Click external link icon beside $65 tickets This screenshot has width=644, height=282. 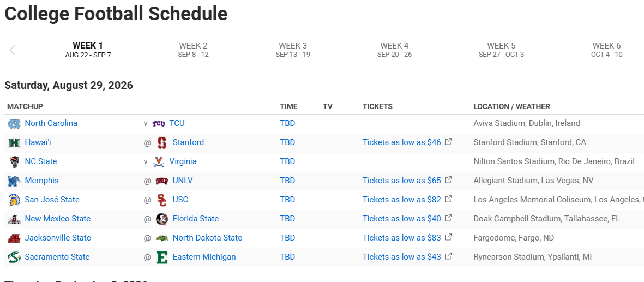pos(448,180)
